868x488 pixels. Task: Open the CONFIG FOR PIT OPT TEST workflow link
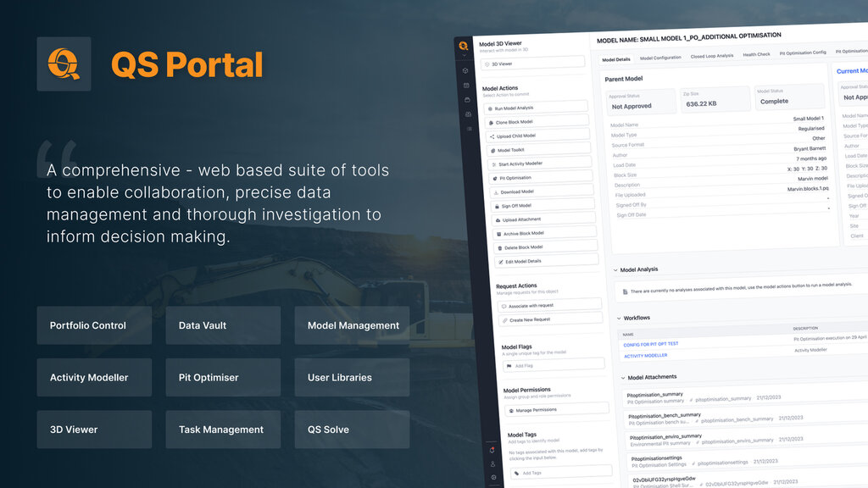[651, 344]
